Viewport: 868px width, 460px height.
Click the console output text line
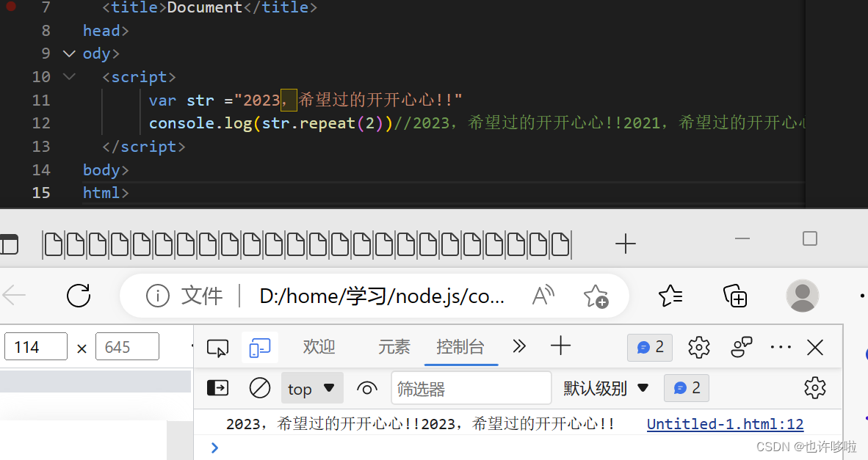click(420, 424)
